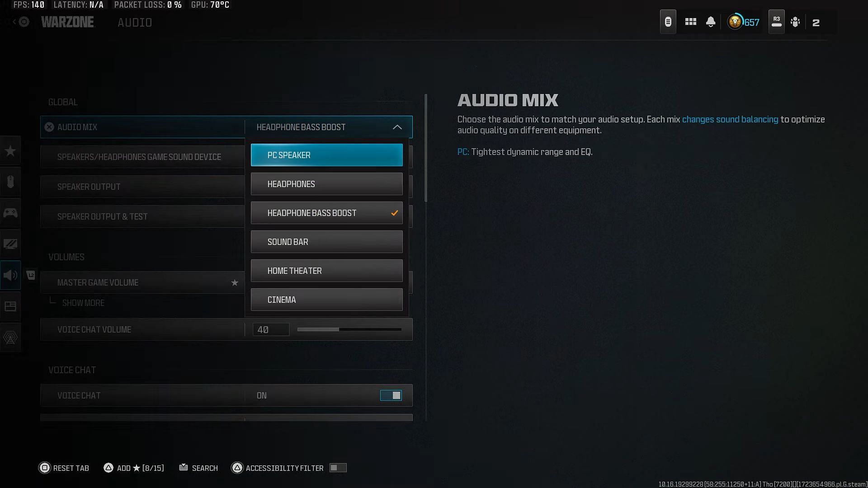Expand Show More volumes section
The width and height of the screenshot is (868, 488).
[x=83, y=303]
